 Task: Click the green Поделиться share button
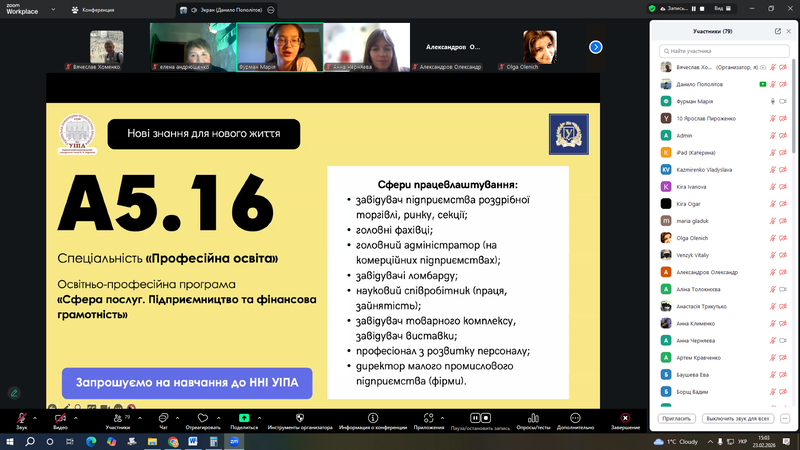243,417
